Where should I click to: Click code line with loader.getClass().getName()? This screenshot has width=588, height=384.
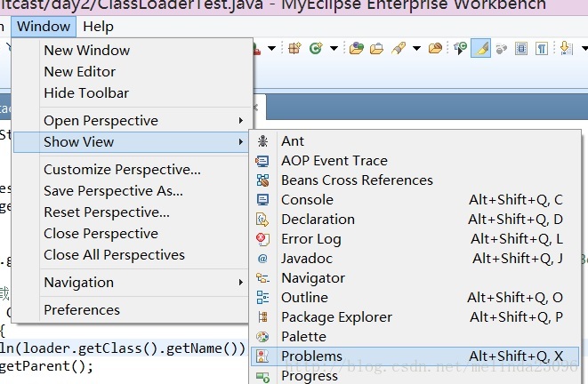(x=123, y=348)
